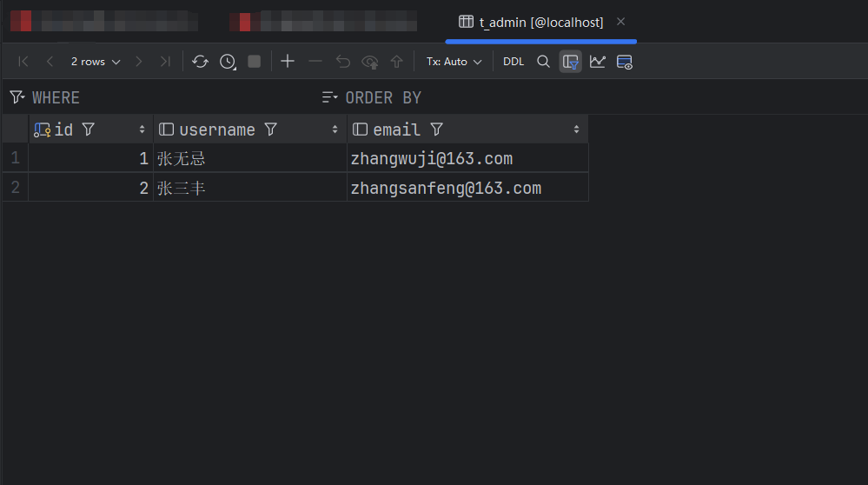Viewport: 868px width, 485px height.
Task: Open the WHERE filter history dropdown icon
Action: 17,97
